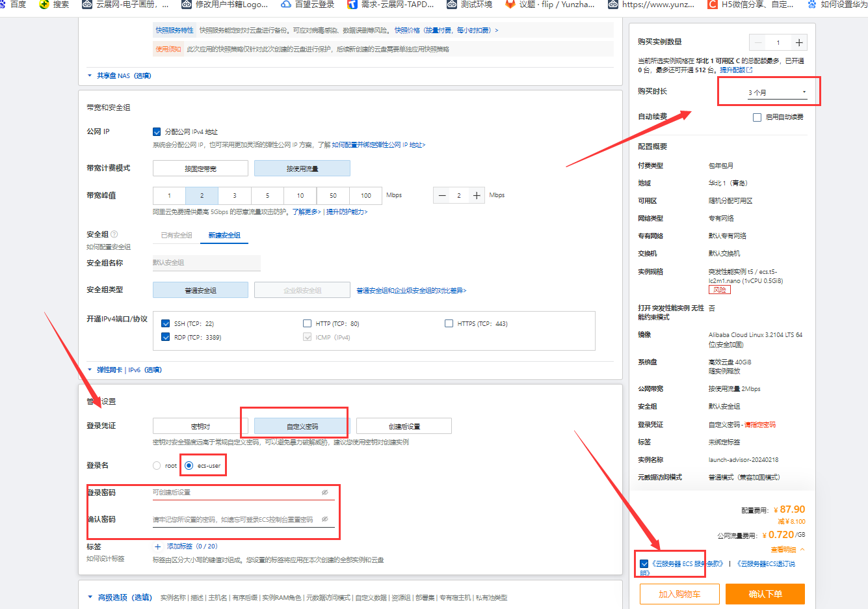The height and width of the screenshot is (609, 868).
Task: Click the plus icon beside bandwidth Mbps value
Action: 477,195
